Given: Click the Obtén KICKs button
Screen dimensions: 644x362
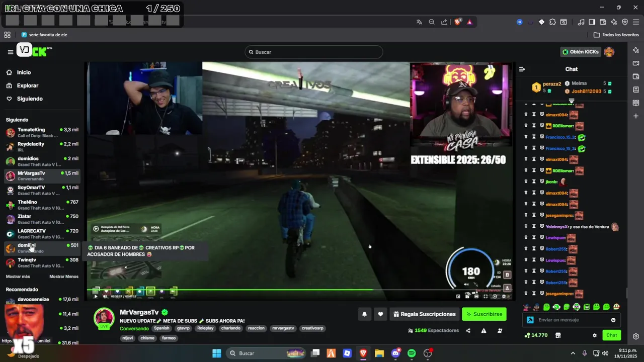Looking at the screenshot, I should click(581, 52).
